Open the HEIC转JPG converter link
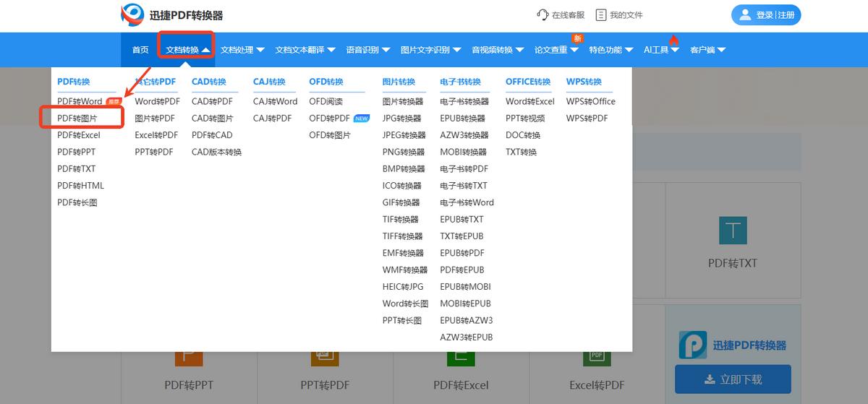This screenshot has width=868, height=404. click(403, 287)
